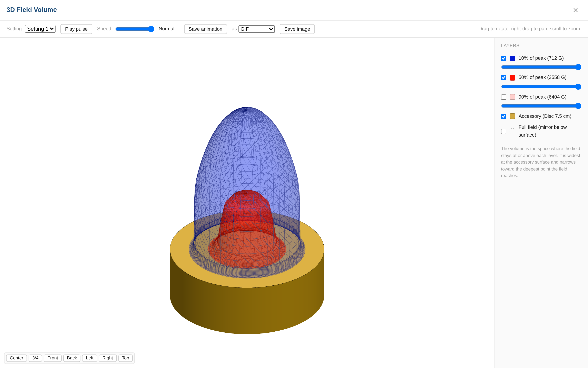Click the '3D Field Volume' title

(x=32, y=10)
